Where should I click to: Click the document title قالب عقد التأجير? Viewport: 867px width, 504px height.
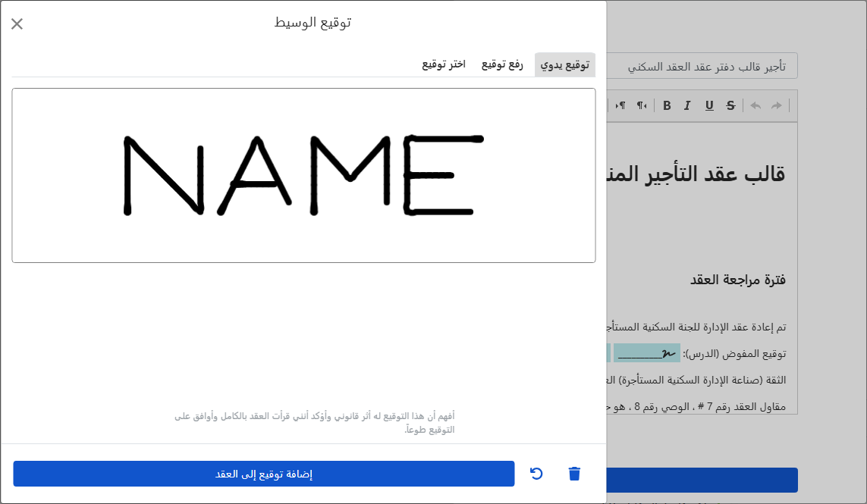(696, 174)
